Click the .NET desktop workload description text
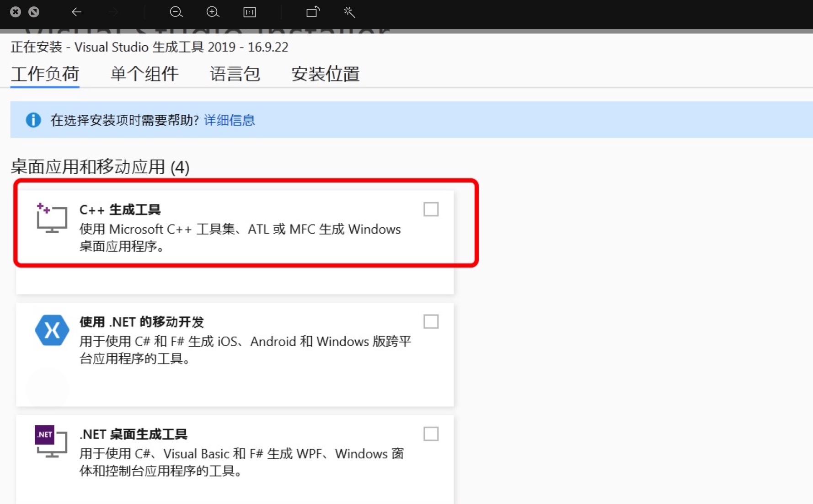This screenshot has width=813, height=504. 242,462
